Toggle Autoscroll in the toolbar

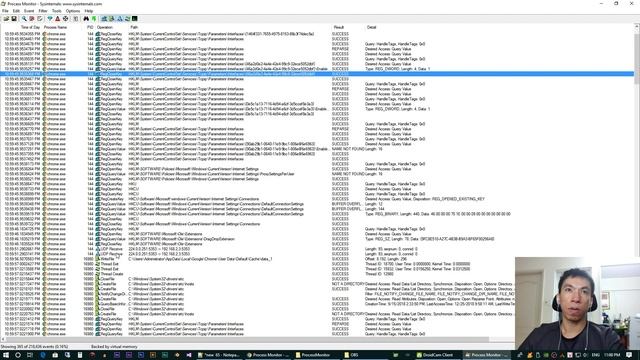32,19
